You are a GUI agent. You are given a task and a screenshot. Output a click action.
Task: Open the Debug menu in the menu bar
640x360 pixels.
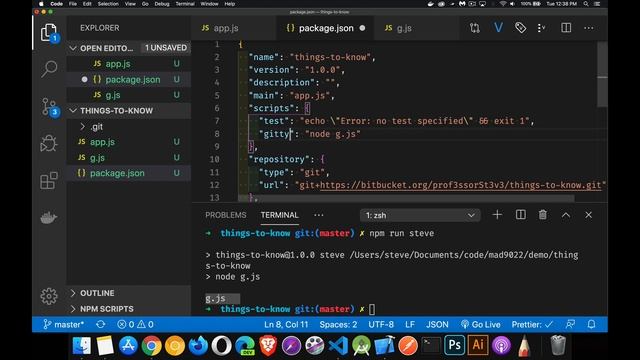162,4
